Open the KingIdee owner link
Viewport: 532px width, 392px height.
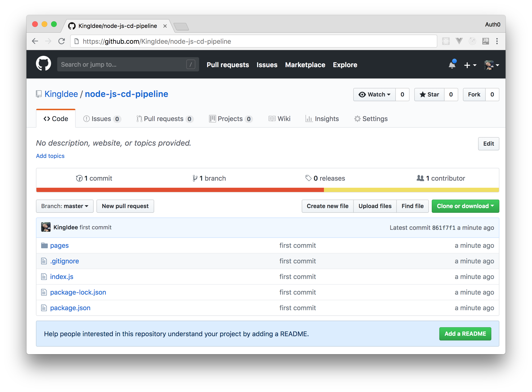(x=61, y=94)
